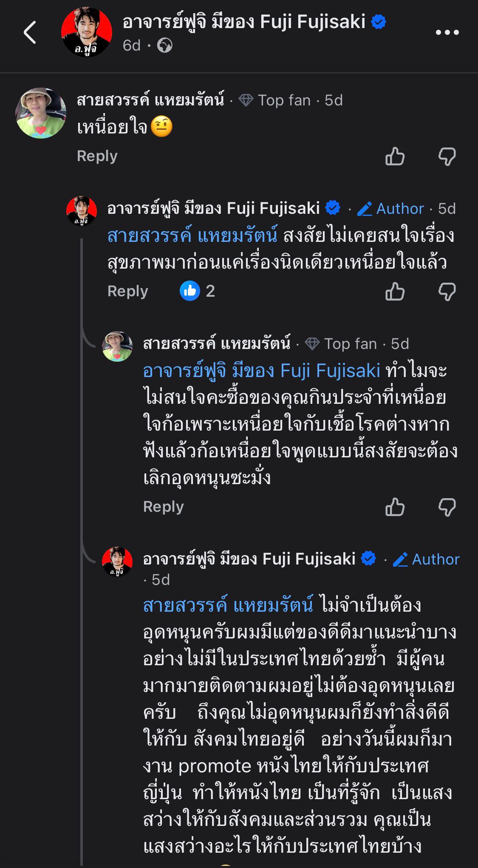This screenshot has width=478, height=868.
Task: Open the blue mention "อาจารย์ฟูจิ มีของ Fuji Fujisaki"
Action: (261, 371)
